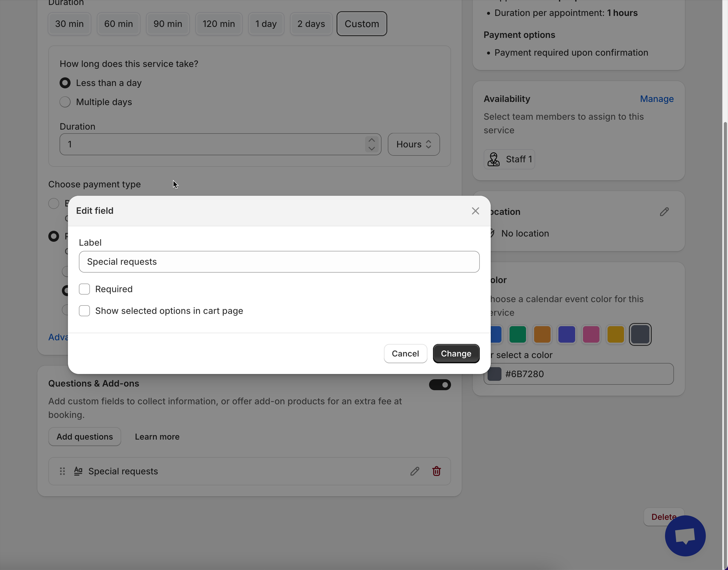Click the Change button

456,353
